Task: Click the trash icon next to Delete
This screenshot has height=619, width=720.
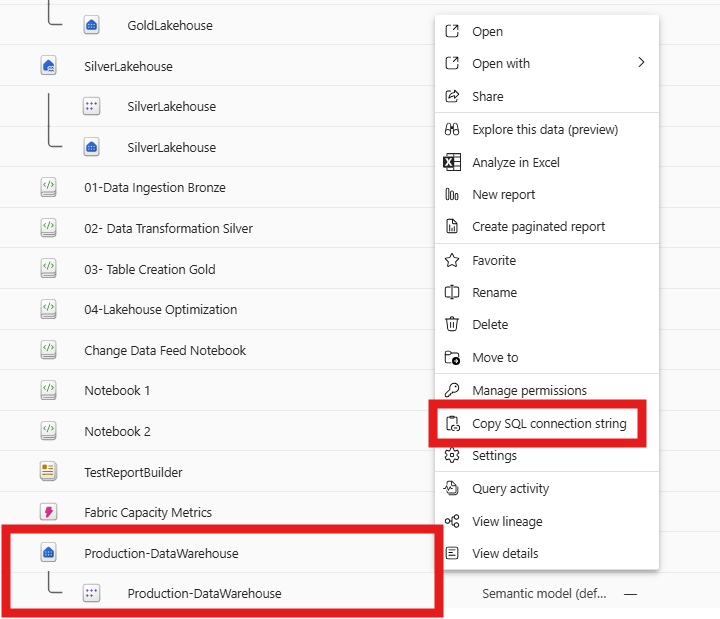Action: (452, 324)
